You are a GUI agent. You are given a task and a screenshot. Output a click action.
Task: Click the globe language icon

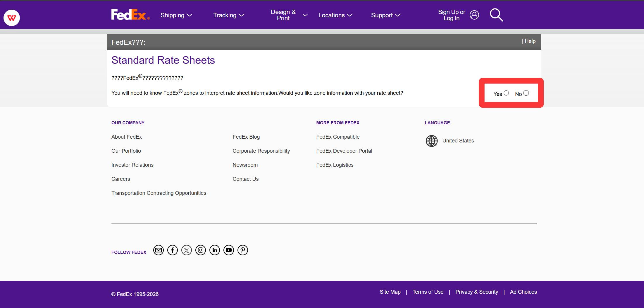(432, 141)
